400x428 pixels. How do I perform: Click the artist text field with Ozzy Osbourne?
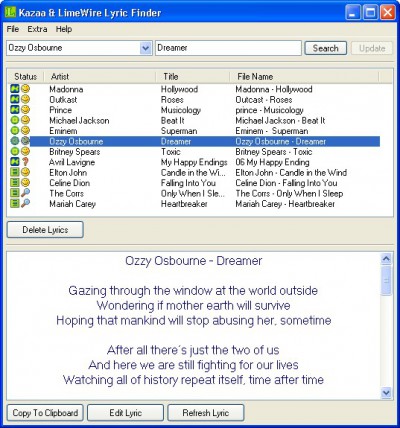[73, 48]
